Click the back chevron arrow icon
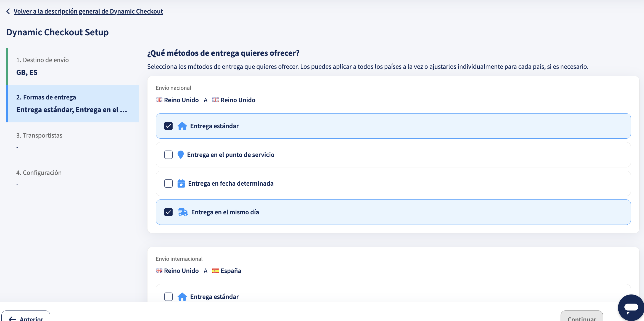644x321 pixels. (8, 11)
